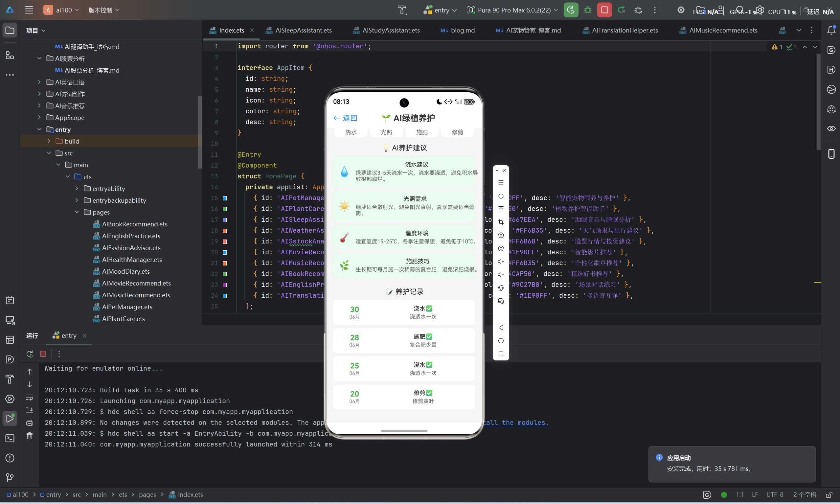
Task: Click the green Run entry button
Action: pos(571,10)
